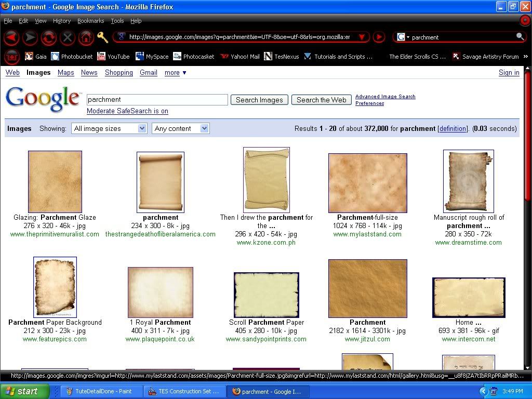Open the File menu
The height and width of the screenshot is (399, 532).
click(x=8, y=21)
